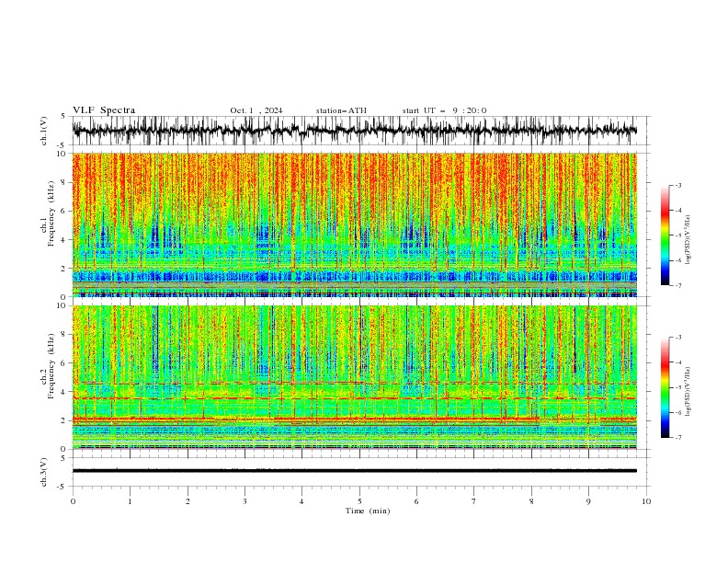Click the "ch.3(V)" waveform axis label
The height and width of the screenshot is (563, 728).
[44, 472]
